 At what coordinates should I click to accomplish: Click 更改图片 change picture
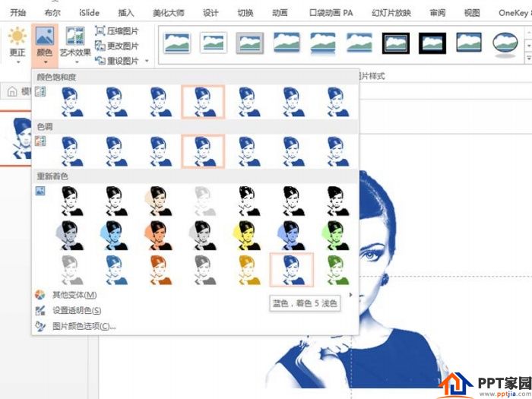click(117, 46)
